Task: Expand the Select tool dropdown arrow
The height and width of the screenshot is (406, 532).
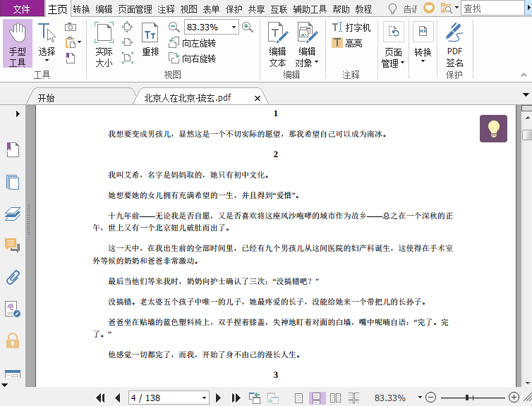Action: 47,61
